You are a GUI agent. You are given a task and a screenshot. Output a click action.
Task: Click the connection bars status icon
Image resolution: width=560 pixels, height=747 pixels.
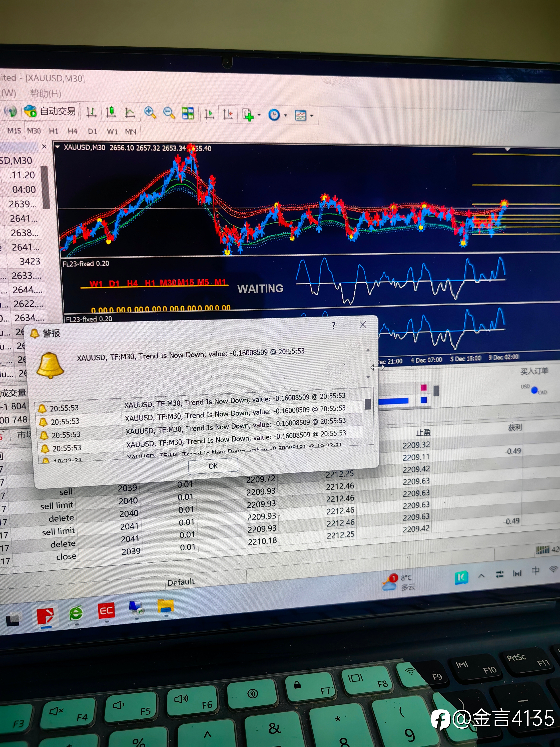[543, 550]
